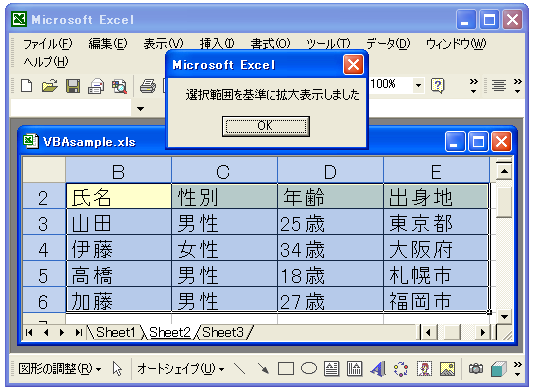This screenshot has width=533, height=390.
Task: Open the 図形の調整 (Draw) menu
Action: click(59, 369)
